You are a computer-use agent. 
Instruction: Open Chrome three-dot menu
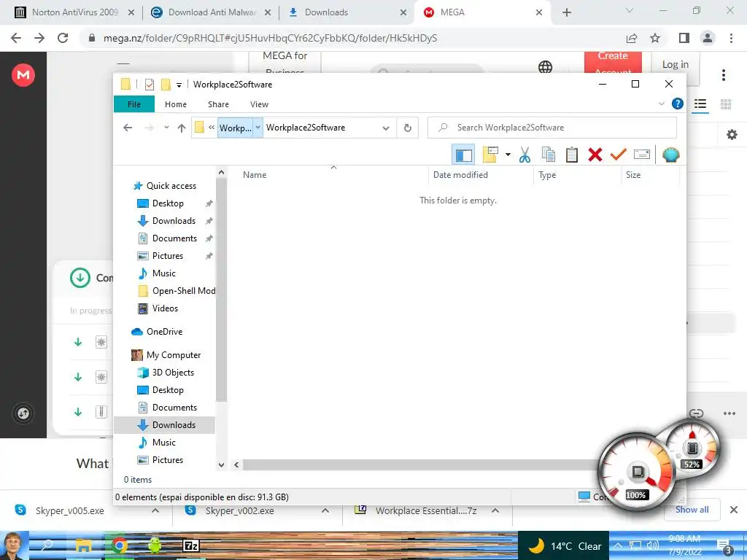point(731,38)
